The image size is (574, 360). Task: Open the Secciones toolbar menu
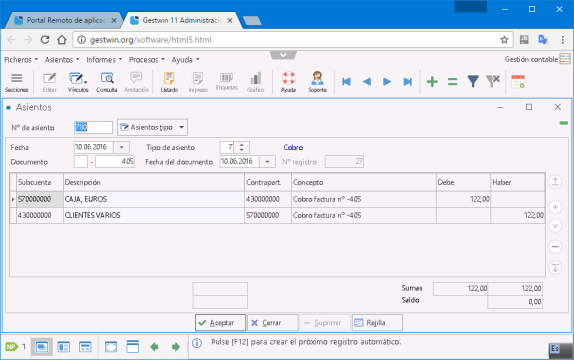pyautogui.click(x=16, y=82)
